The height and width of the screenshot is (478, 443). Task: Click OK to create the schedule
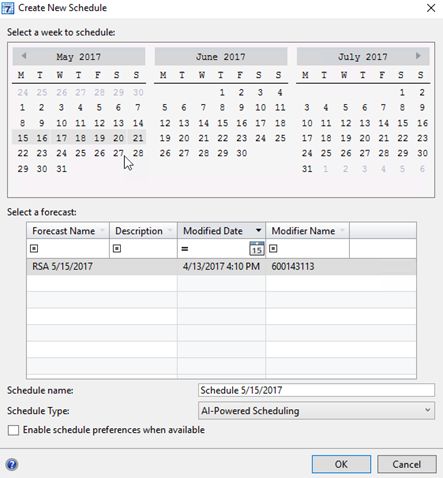(x=341, y=464)
